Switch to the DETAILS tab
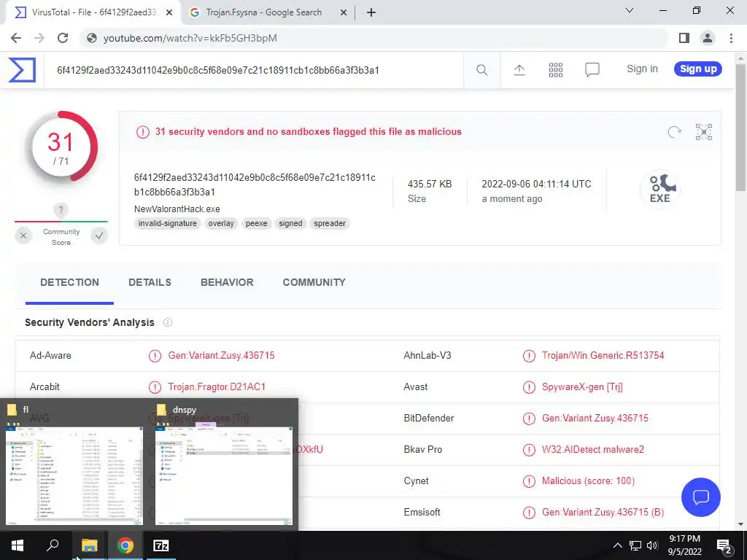This screenshot has height=560, width=747. coord(150,282)
